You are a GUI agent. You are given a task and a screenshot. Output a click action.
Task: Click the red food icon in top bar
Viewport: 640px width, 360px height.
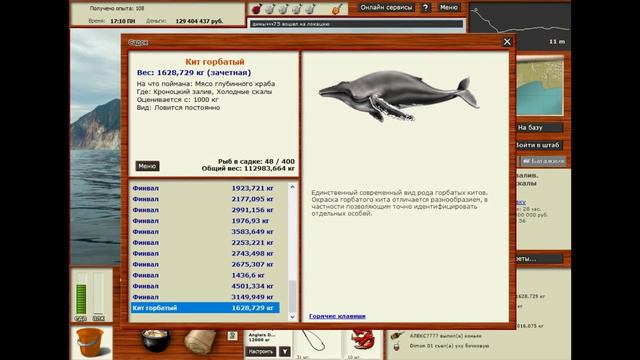(256, 9)
